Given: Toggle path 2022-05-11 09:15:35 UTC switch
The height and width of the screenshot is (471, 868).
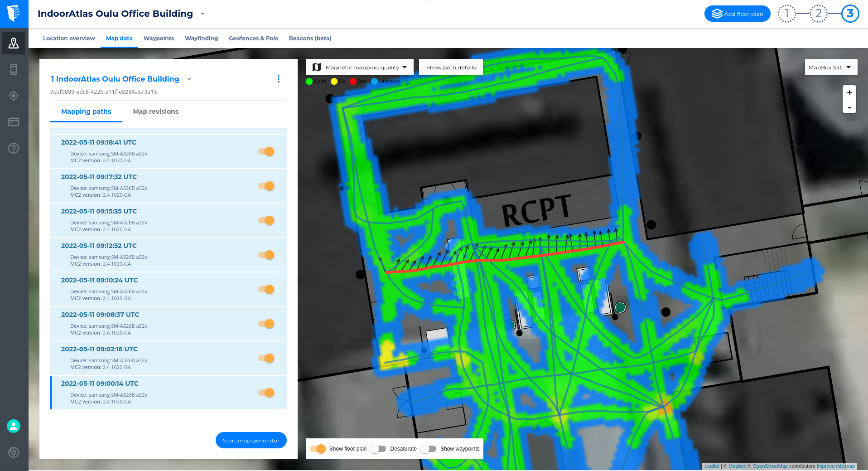Looking at the screenshot, I should tap(266, 220).
